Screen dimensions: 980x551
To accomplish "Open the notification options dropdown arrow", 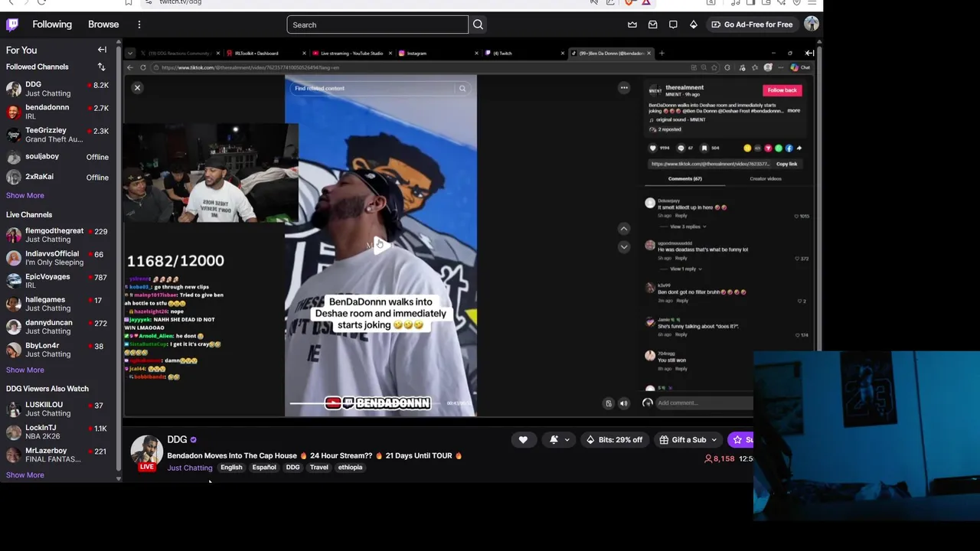I will [567, 440].
